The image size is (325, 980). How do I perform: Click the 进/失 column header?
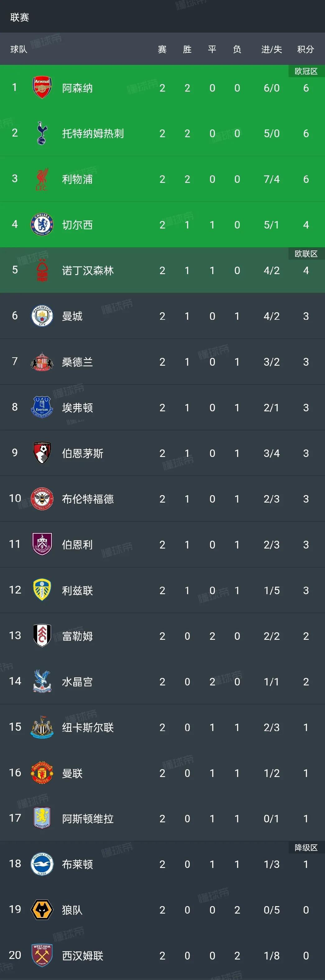coord(272,49)
